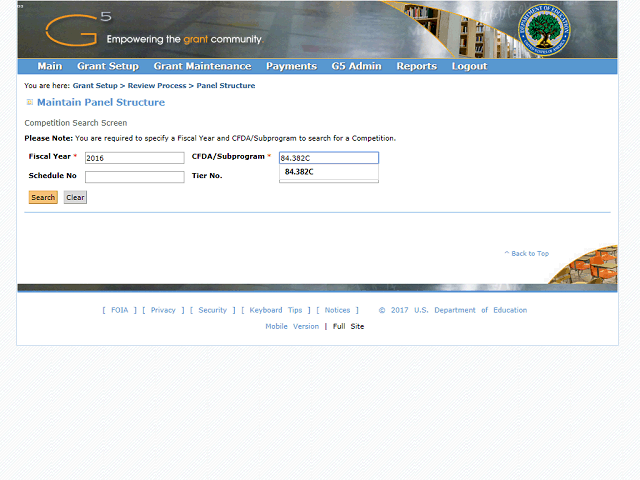Click the Clear button
Viewport: 640px width, 480px height.
[75, 198]
